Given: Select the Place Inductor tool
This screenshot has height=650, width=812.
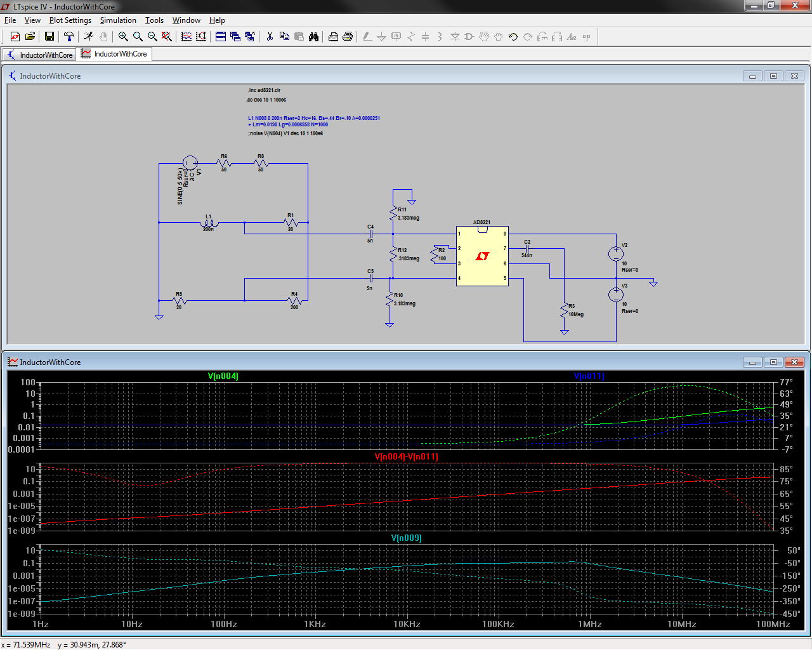Looking at the screenshot, I should coord(440,37).
